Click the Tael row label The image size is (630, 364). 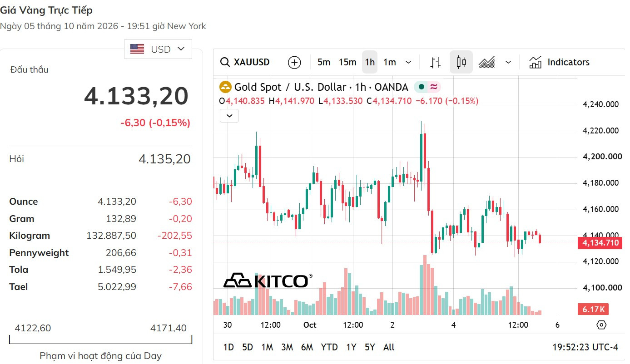click(19, 287)
